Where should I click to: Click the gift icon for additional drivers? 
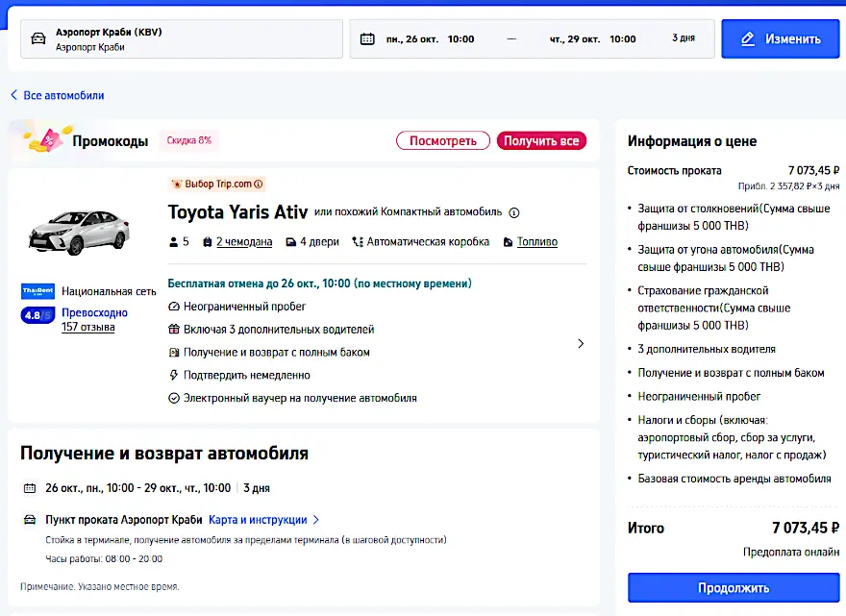tap(174, 329)
